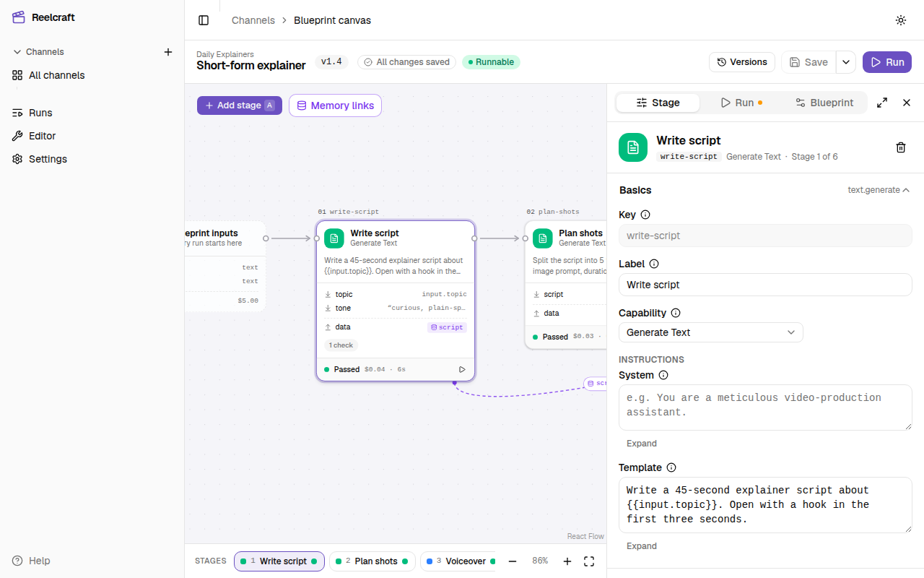
Task: Switch to the Run tab
Action: (x=741, y=103)
